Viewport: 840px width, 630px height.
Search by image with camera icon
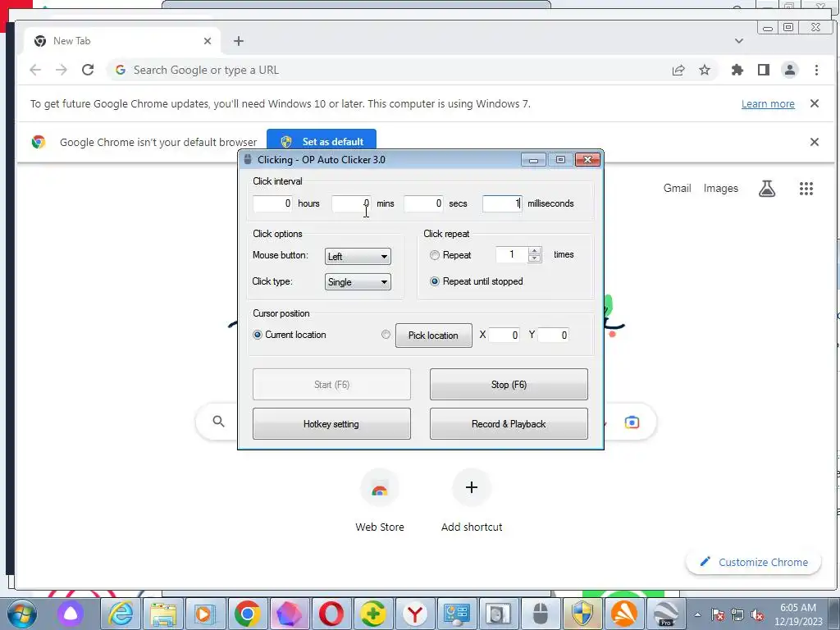[632, 422]
